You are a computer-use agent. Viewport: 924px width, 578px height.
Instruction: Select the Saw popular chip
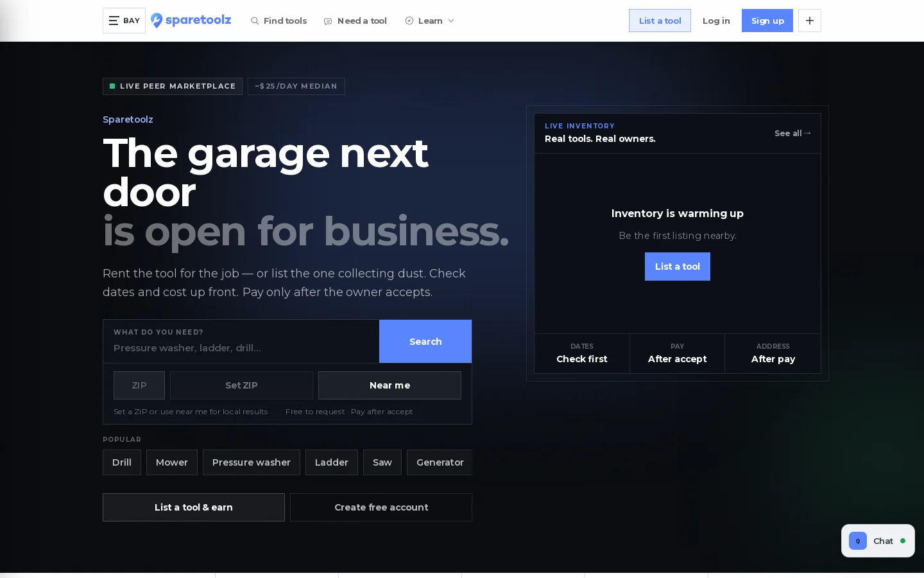point(382,462)
